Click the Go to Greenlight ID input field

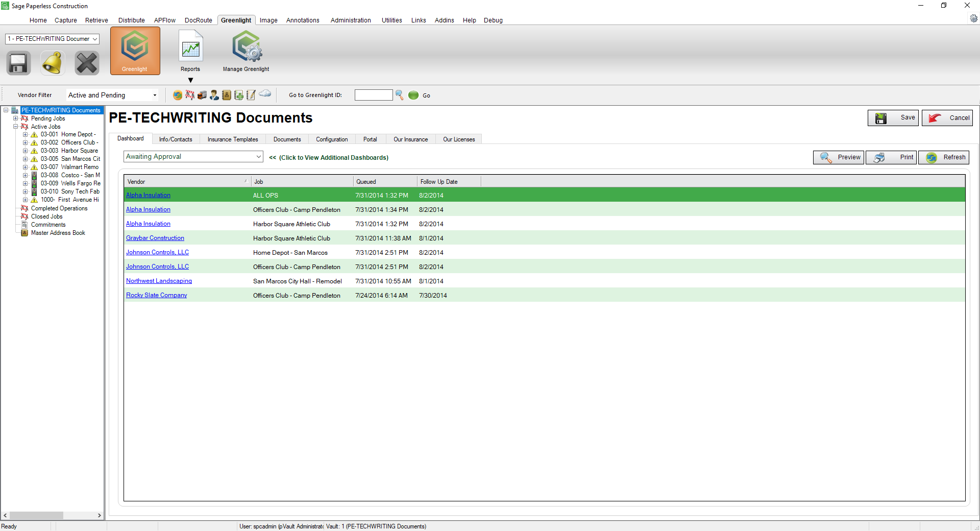(x=374, y=95)
